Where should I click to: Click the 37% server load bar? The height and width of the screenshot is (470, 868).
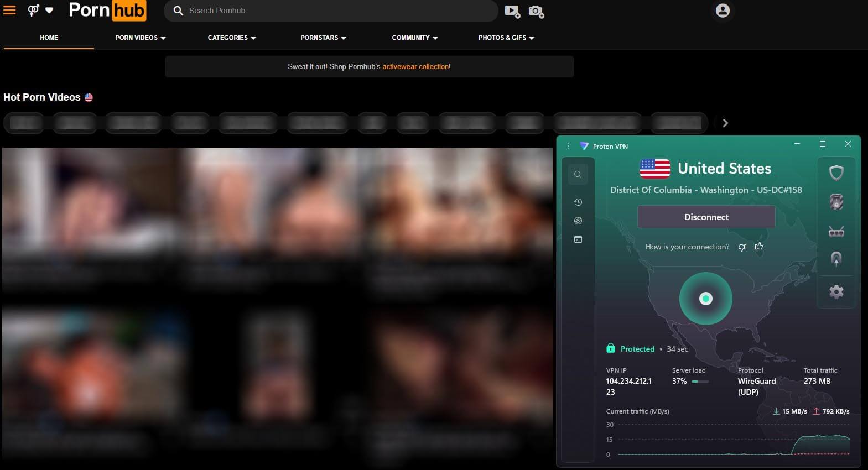click(x=700, y=382)
